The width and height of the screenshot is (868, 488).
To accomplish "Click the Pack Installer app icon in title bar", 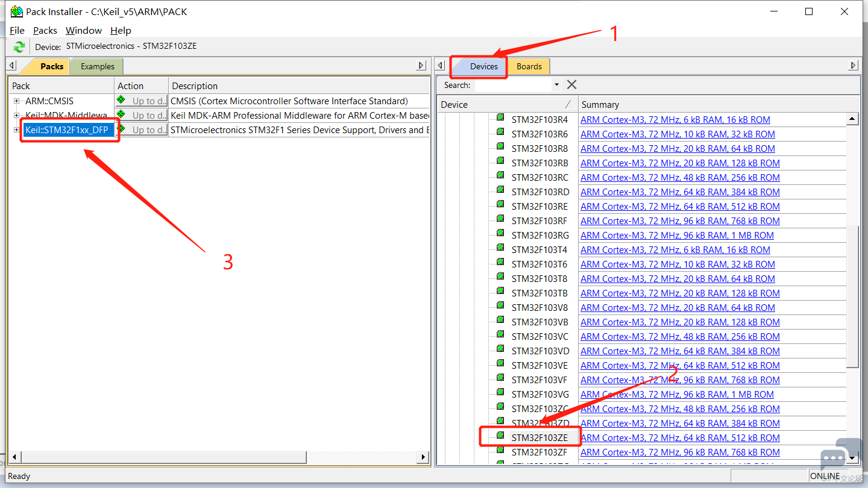I will coord(17,11).
